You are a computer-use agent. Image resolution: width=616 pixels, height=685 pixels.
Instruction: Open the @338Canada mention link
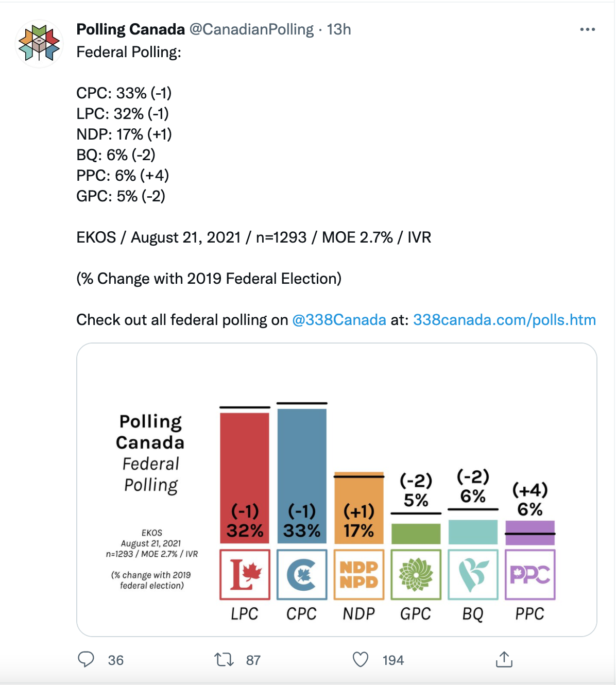click(339, 320)
